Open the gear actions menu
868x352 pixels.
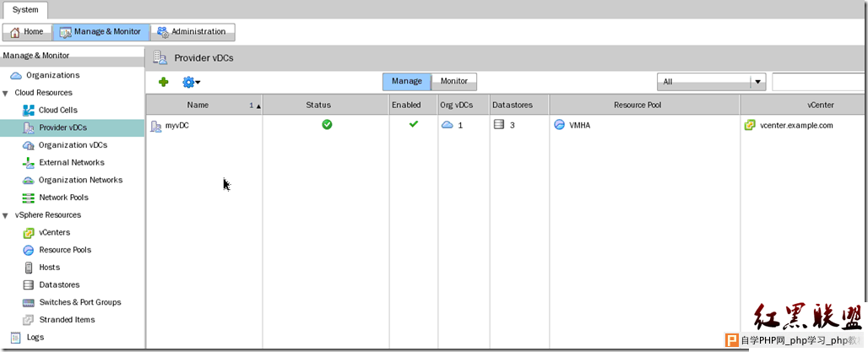(191, 82)
